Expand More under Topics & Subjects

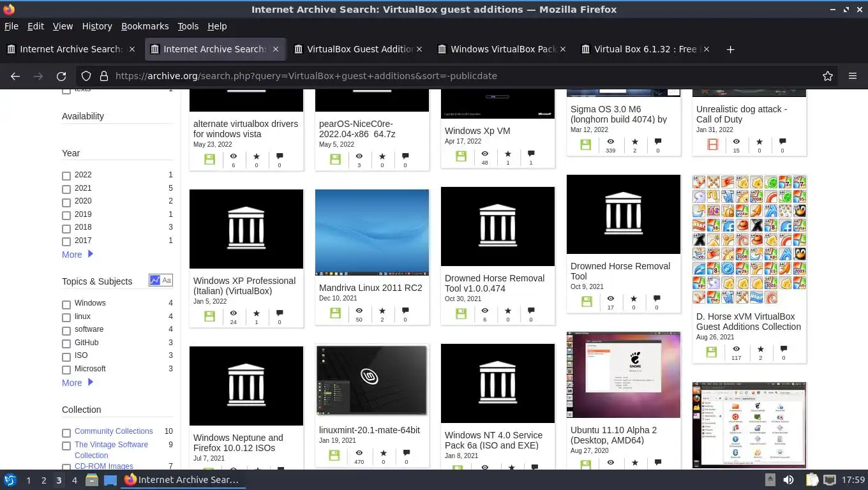coord(77,382)
